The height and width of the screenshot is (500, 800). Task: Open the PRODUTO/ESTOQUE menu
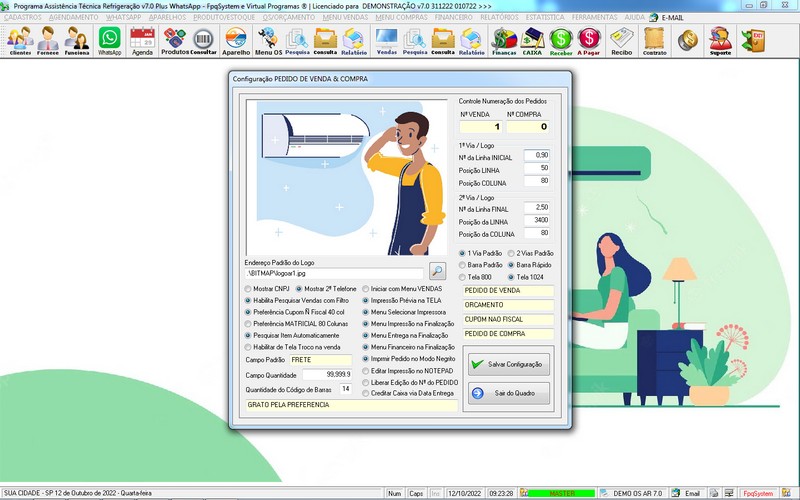click(x=224, y=17)
